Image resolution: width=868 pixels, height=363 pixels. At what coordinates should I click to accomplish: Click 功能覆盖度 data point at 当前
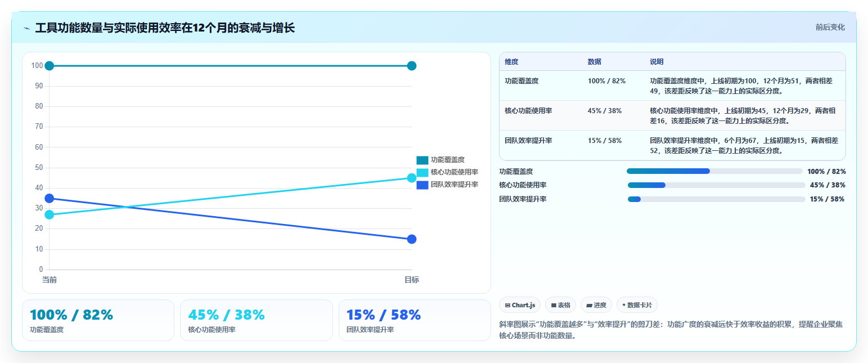50,66
